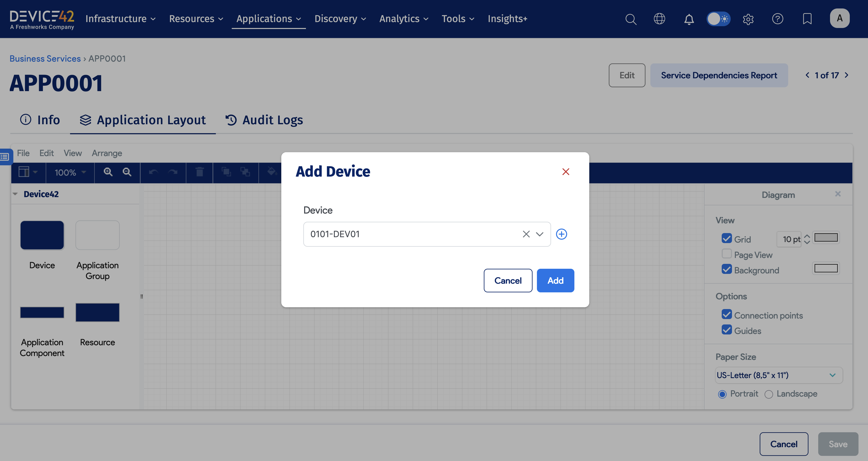The image size is (868, 461).
Task: Open the Paper Size dropdown
Action: pyautogui.click(x=778, y=375)
